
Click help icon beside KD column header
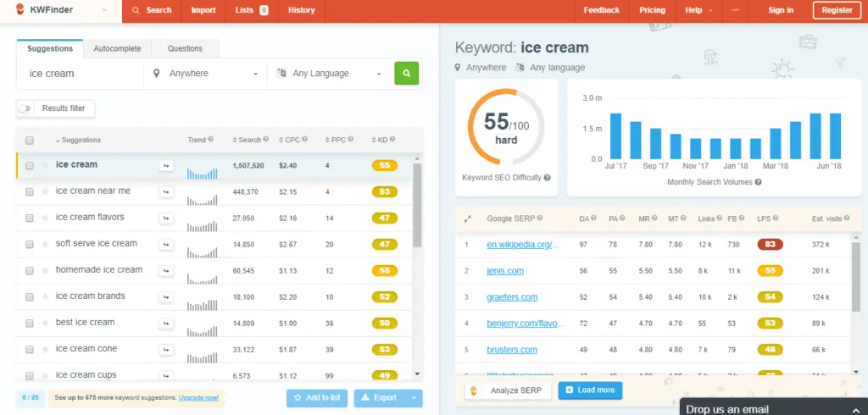[392, 140]
